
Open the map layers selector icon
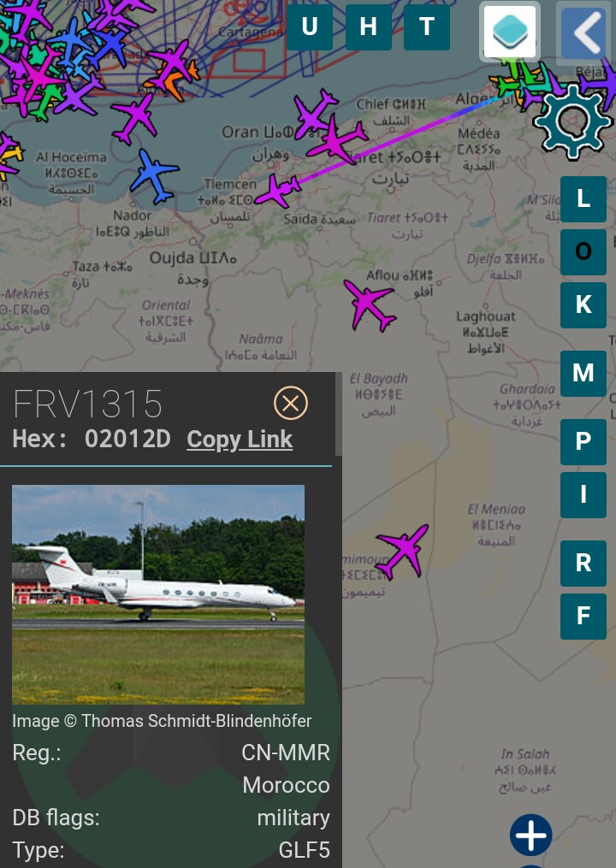[509, 32]
